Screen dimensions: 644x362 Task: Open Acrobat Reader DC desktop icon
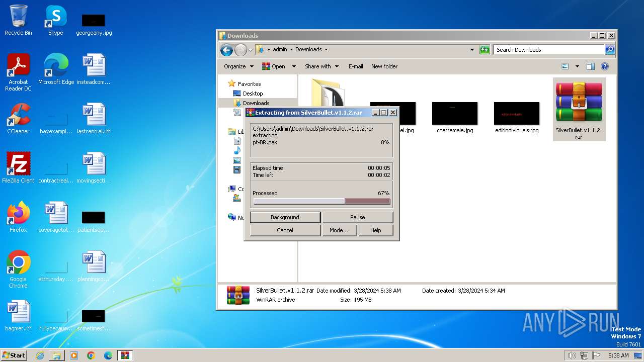point(18,72)
